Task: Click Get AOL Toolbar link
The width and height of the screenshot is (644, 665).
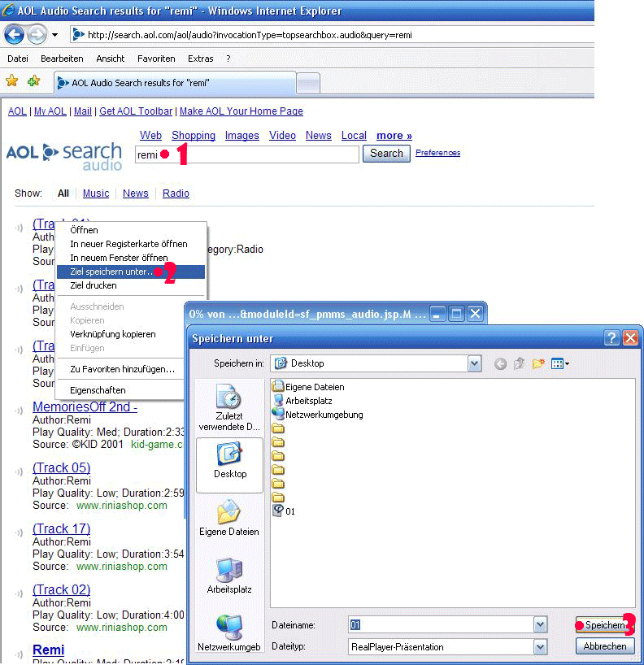Action: [136, 111]
